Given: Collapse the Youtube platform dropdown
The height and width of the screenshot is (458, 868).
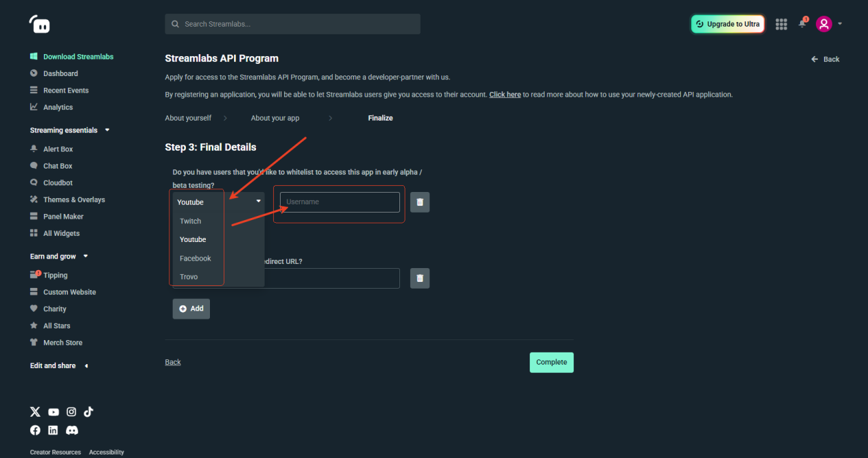Looking at the screenshot, I should click(x=259, y=202).
